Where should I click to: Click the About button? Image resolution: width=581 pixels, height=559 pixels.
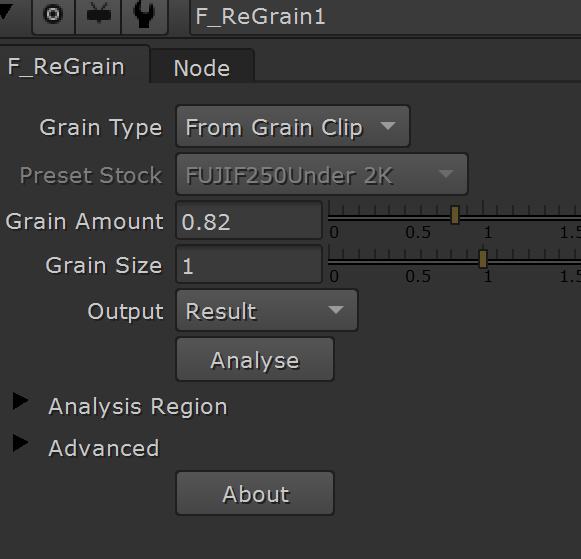pos(255,493)
